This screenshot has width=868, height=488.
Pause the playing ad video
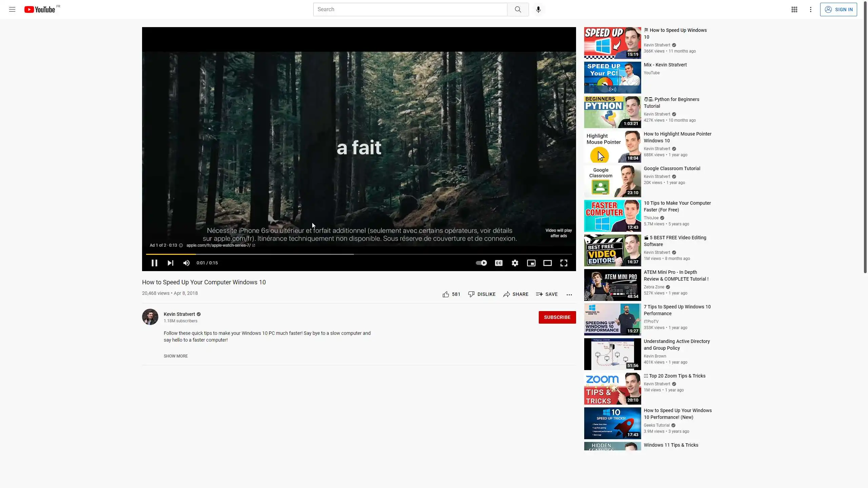point(154,263)
